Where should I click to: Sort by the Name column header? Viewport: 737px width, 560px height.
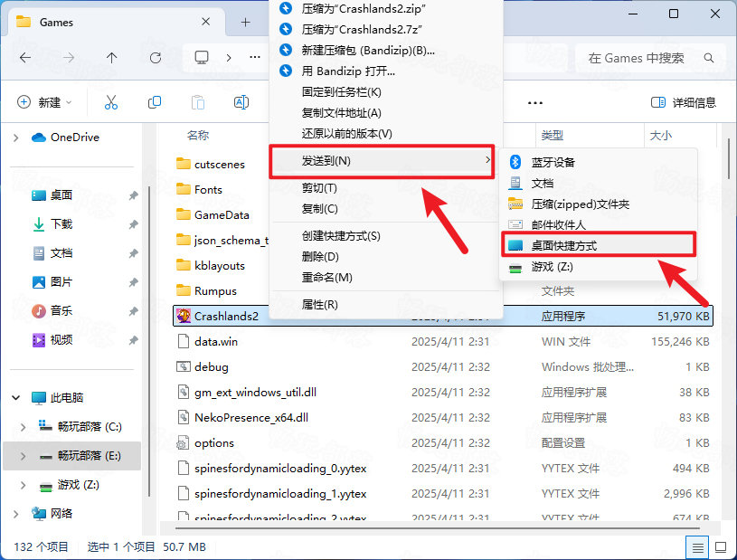(x=197, y=136)
